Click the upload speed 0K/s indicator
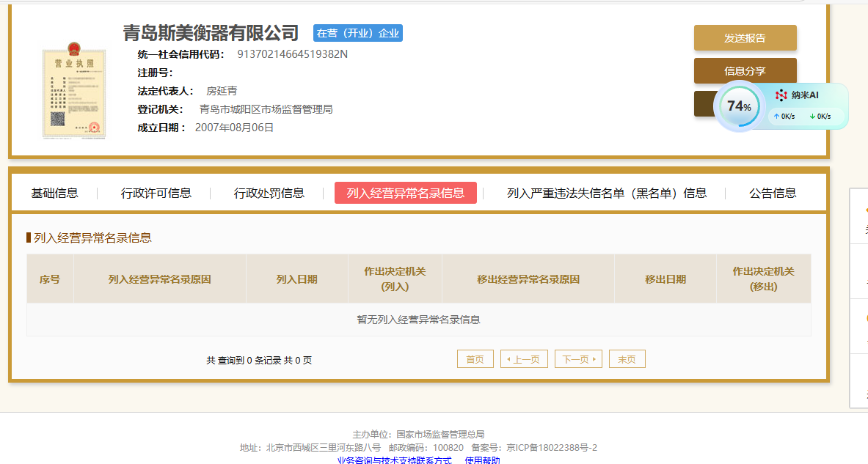This screenshot has width=868, height=464. coord(784,116)
